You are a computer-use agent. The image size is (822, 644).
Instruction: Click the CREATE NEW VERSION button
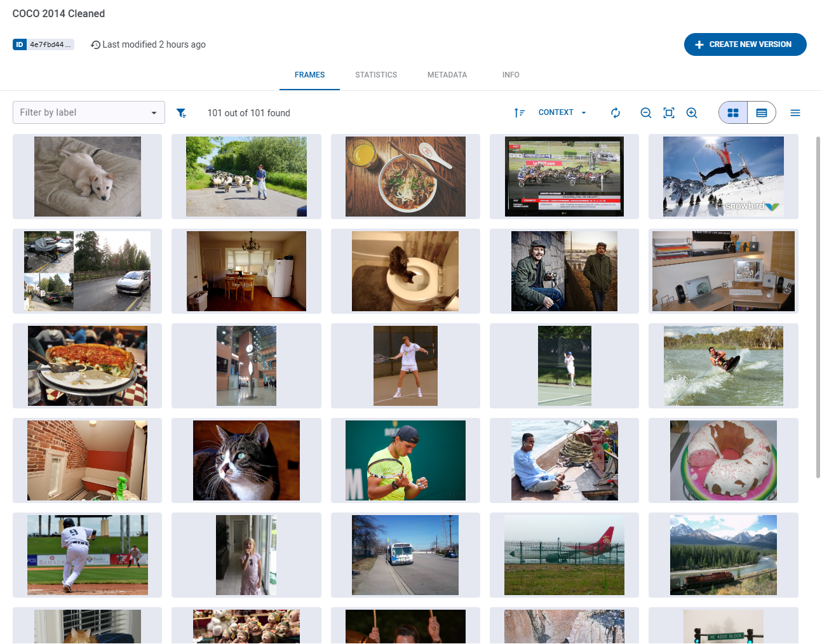[745, 44]
